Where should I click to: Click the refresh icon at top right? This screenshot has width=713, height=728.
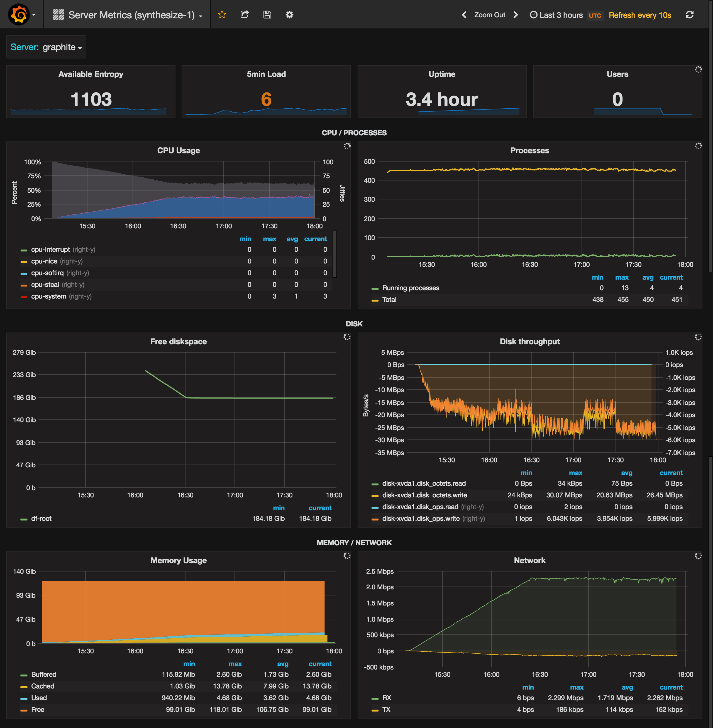(x=689, y=15)
